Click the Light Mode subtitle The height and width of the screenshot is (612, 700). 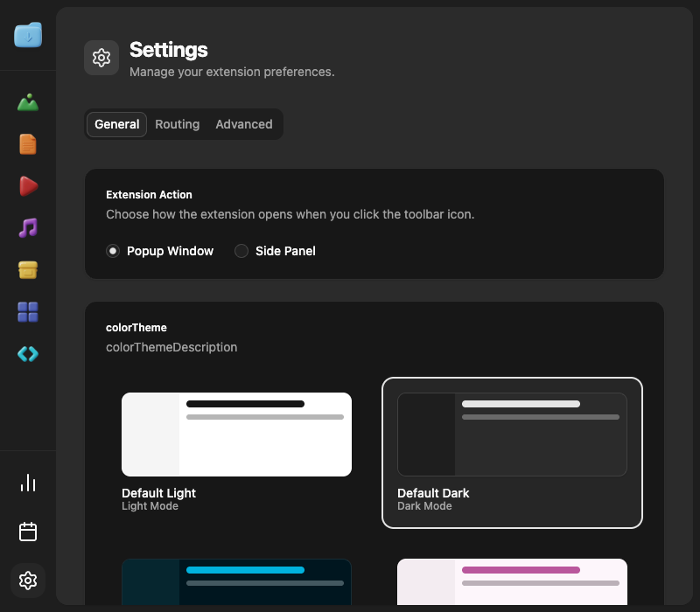click(x=150, y=506)
